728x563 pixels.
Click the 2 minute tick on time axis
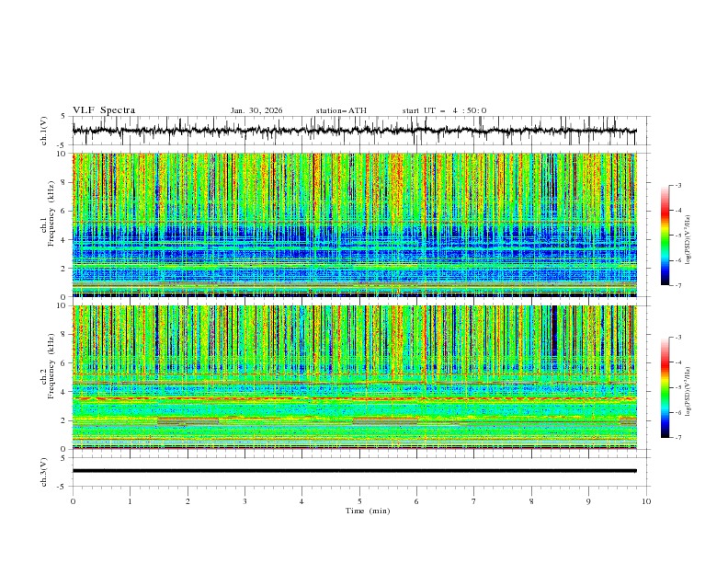188,500
